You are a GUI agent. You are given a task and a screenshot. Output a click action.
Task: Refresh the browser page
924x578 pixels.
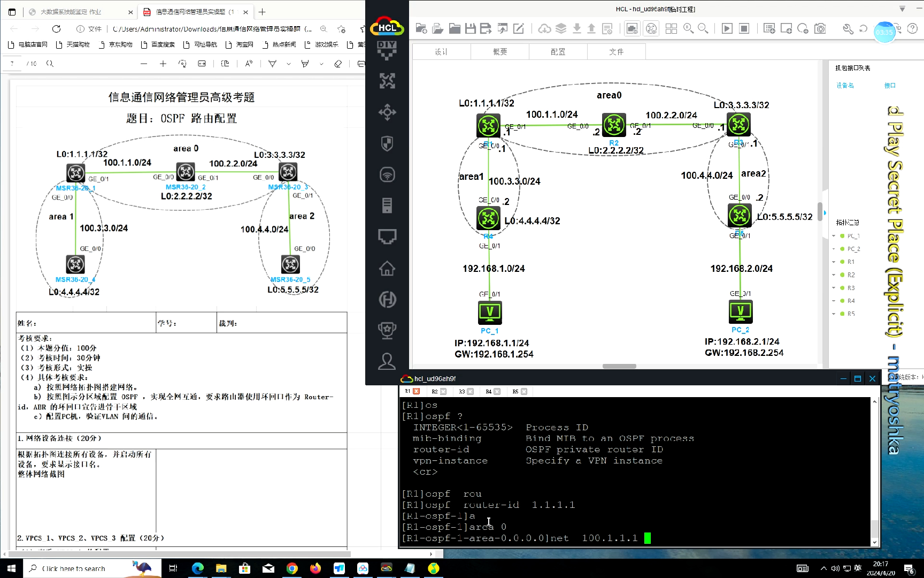56,29
